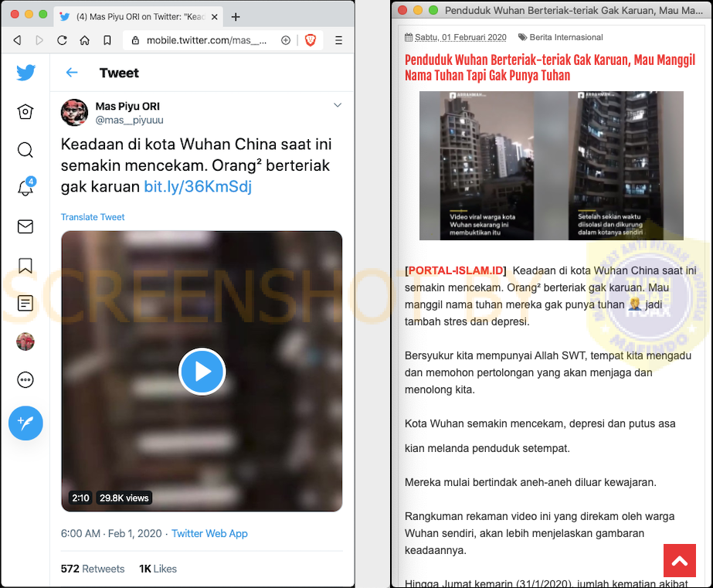
Task: Click the Twitter bird logo in sidebar
Action: pos(26,73)
